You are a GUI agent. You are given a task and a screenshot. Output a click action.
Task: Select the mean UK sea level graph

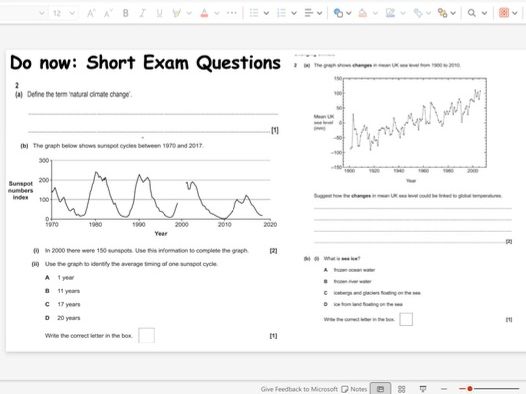[401, 129]
